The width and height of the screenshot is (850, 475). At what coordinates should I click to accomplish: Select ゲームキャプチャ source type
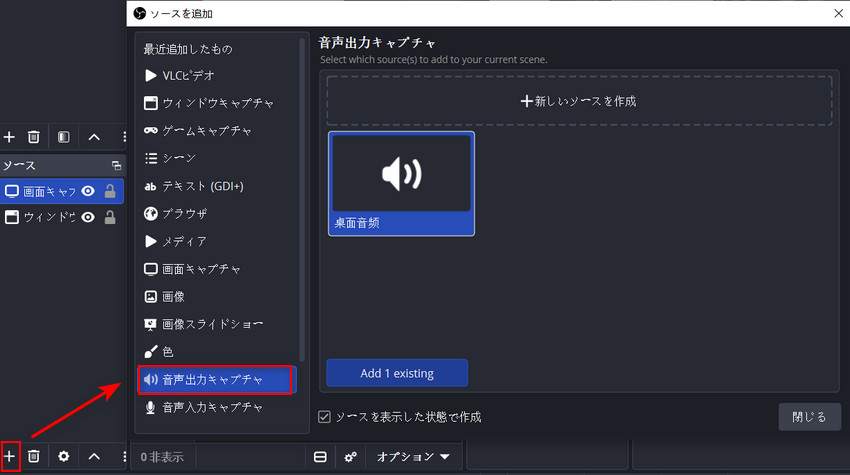click(x=217, y=131)
